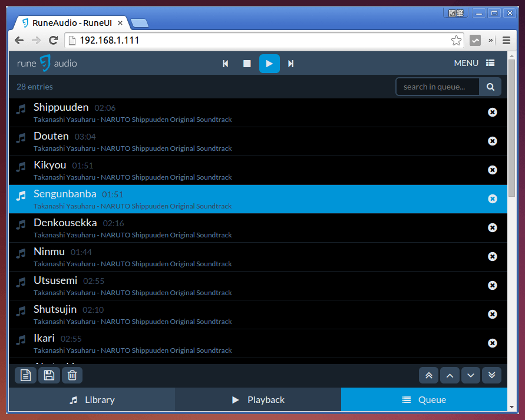
Task: Remove Kikyou track from queue
Action: point(493,170)
